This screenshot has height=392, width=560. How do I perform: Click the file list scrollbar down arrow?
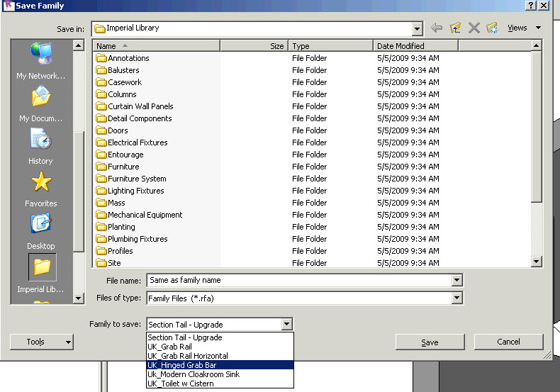point(536,262)
